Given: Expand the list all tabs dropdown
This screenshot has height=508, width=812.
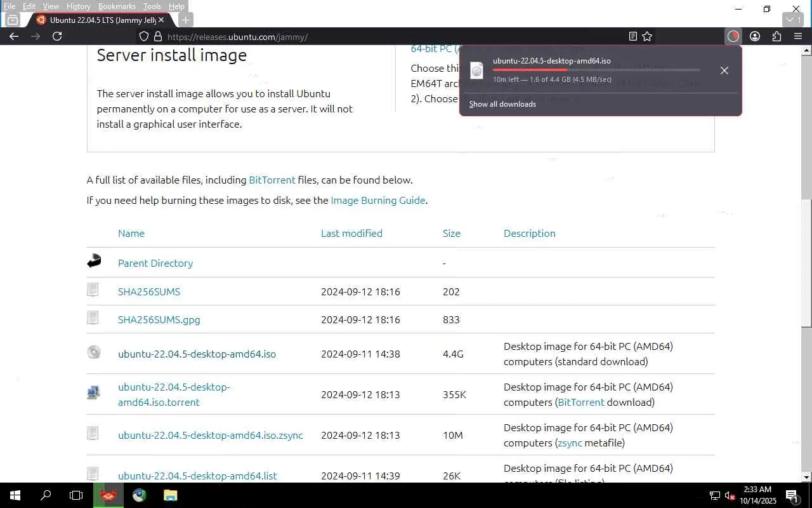Looking at the screenshot, I should point(792,20).
